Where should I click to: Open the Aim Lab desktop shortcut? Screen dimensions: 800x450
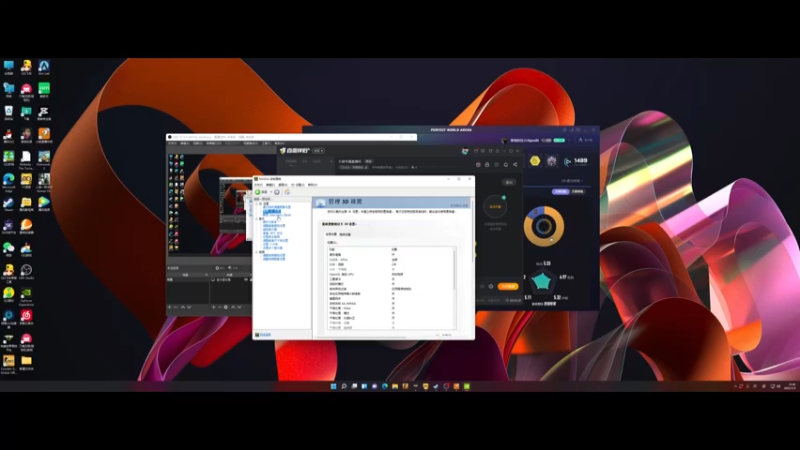tap(44, 67)
